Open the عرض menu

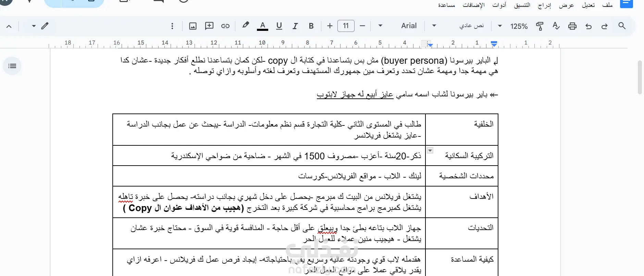click(x=566, y=5)
